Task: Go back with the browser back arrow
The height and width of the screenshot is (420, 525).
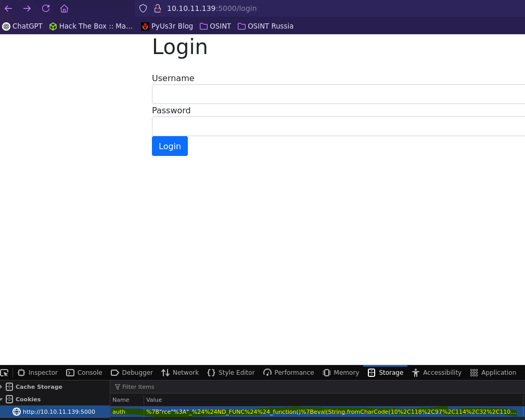Action: [8, 8]
